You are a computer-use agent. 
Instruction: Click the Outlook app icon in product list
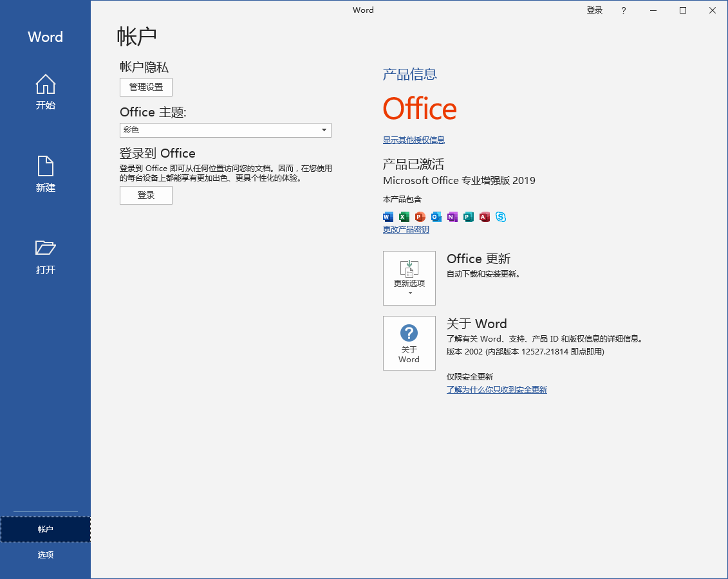pyautogui.click(x=436, y=217)
